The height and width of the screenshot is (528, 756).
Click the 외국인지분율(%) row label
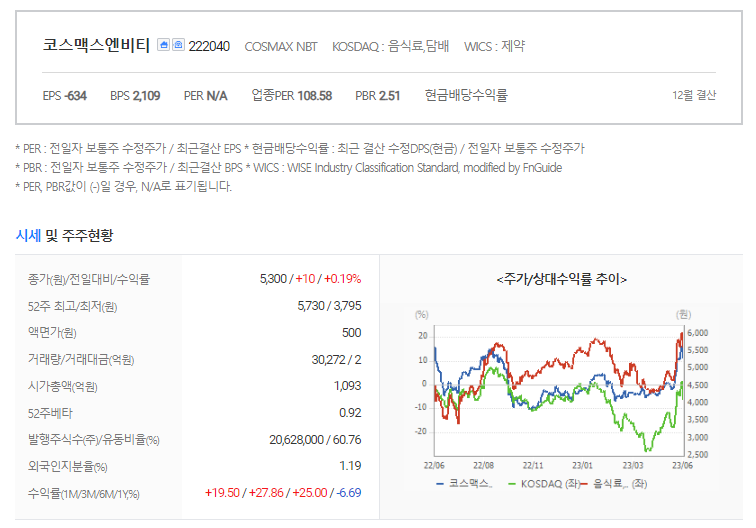point(68,466)
